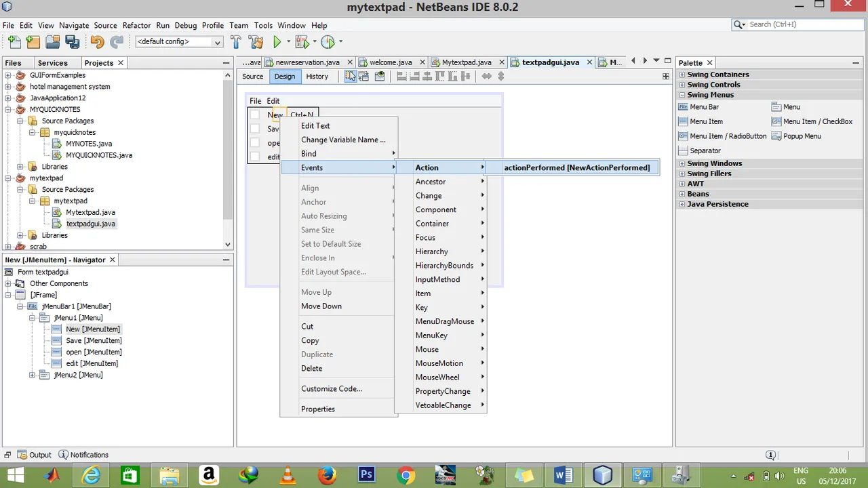
Task: Switch to the Files panel tab
Action: click(14, 62)
